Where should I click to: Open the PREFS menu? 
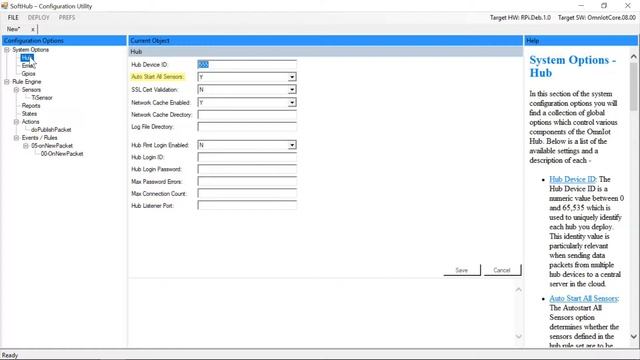pos(67,18)
